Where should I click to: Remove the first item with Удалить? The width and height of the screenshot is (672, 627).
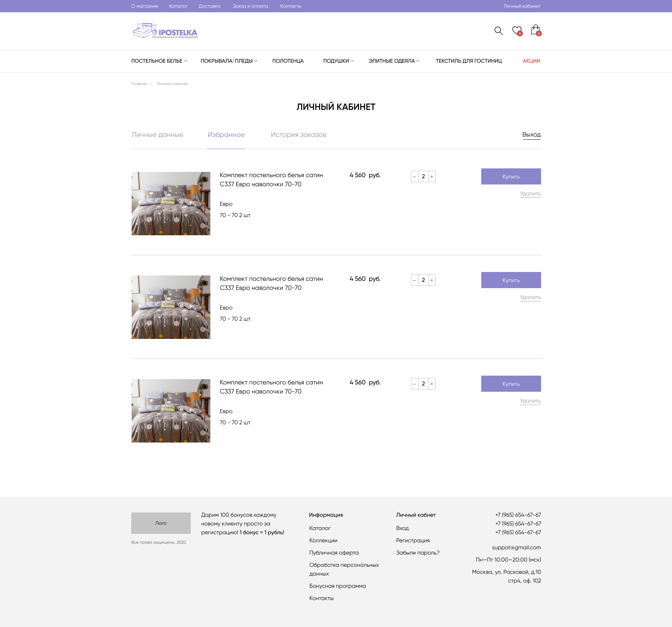click(530, 194)
